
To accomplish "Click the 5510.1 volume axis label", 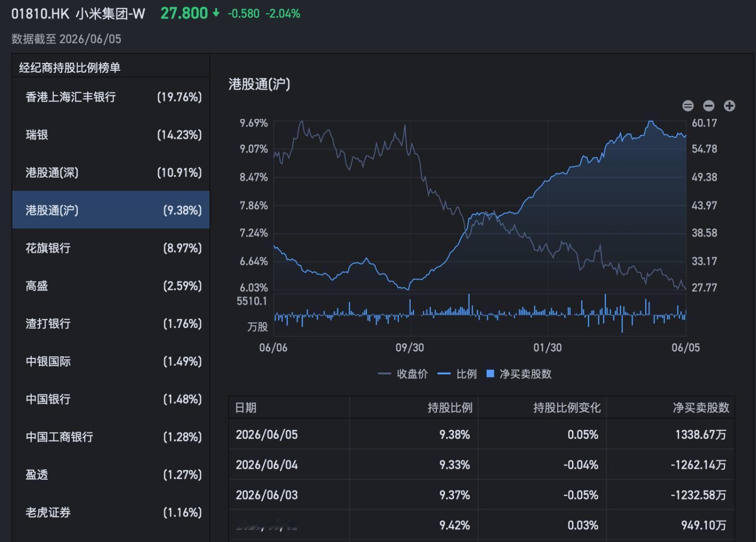I will pyautogui.click(x=252, y=301).
